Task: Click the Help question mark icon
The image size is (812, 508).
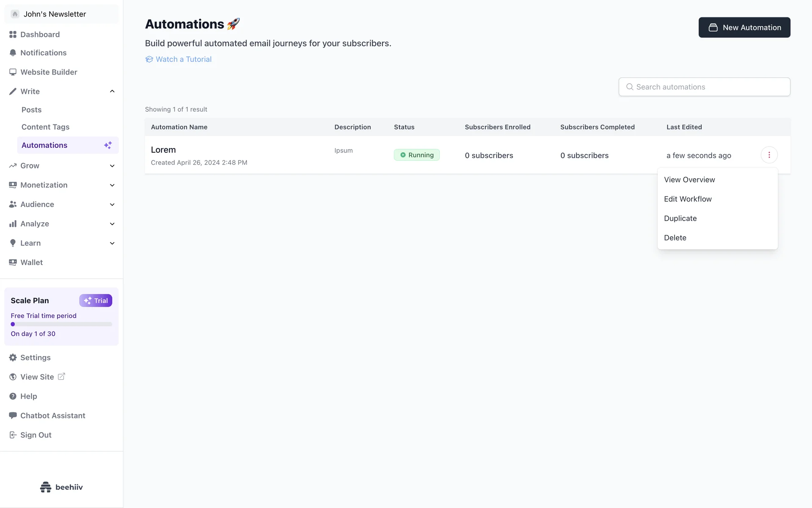Action: point(13,396)
